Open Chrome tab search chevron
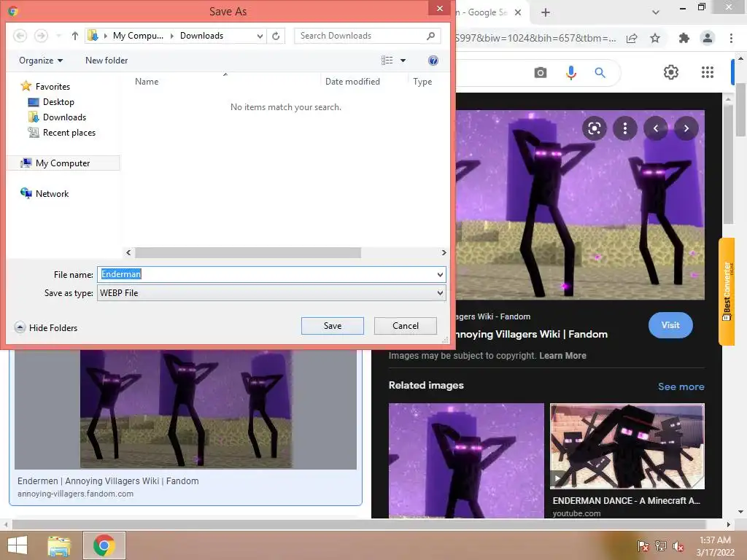 [x=656, y=12]
